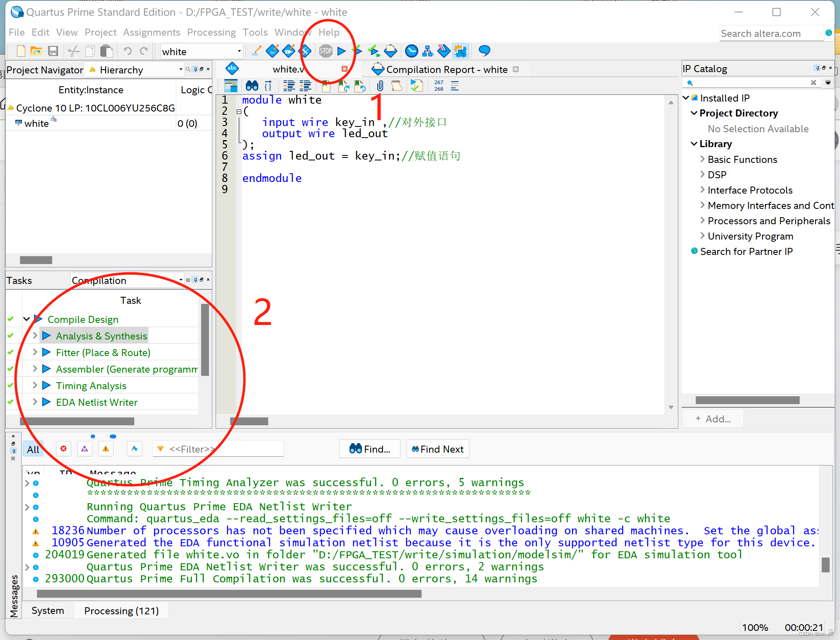Open the Processing menu
The image size is (840, 640).
coord(211,32)
